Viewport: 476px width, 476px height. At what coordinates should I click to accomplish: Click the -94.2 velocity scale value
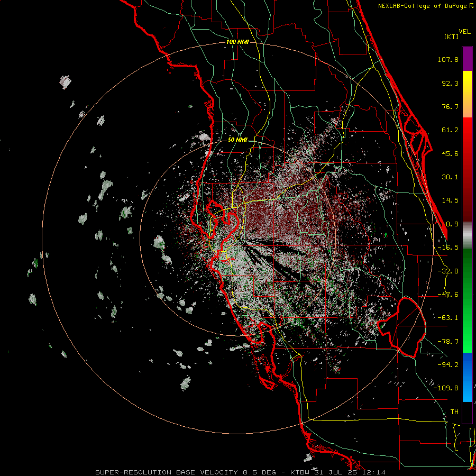[x=448, y=365]
